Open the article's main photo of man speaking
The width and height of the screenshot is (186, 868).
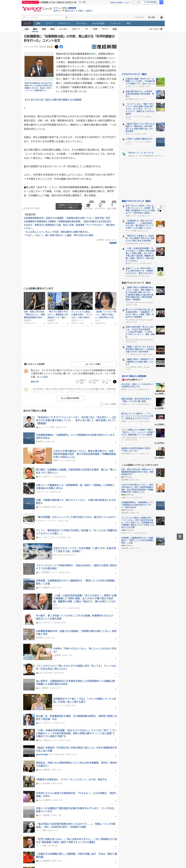tap(39, 66)
